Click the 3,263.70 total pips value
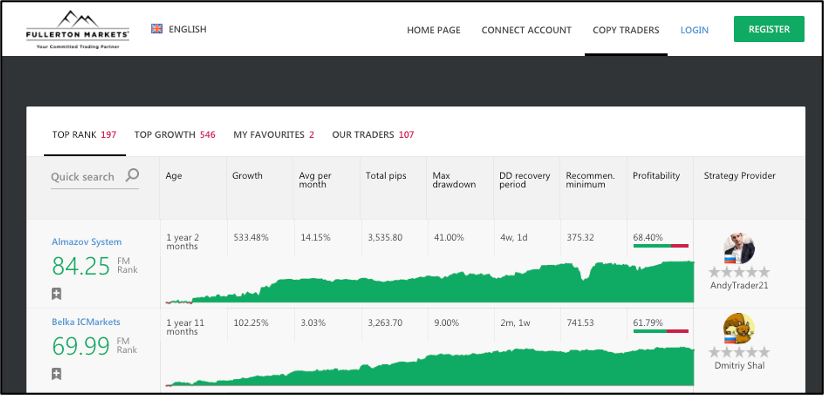Viewport: 824px width, 396px height. tap(385, 322)
